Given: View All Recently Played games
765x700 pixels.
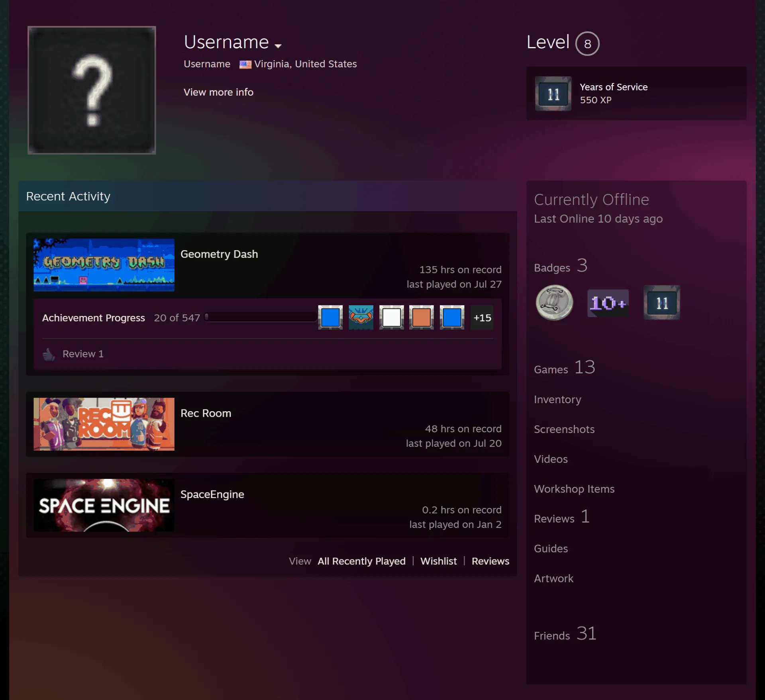Looking at the screenshot, I should click(361, 561).
